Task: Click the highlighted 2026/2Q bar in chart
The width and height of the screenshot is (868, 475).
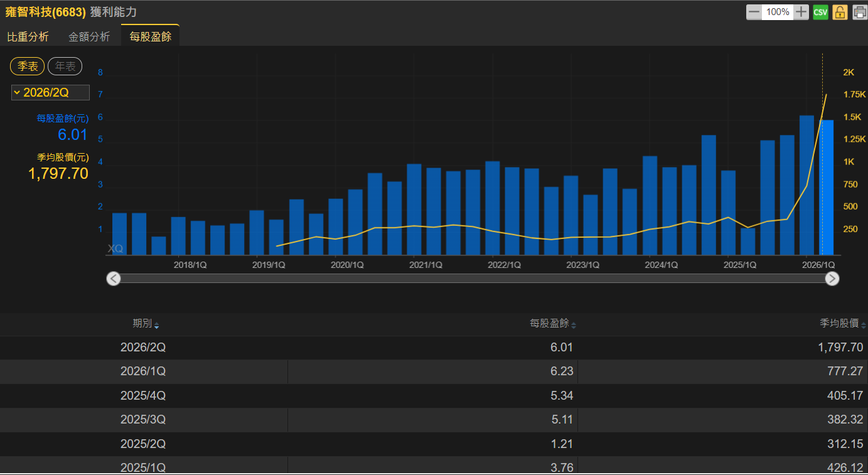Action: coord(828,188)
